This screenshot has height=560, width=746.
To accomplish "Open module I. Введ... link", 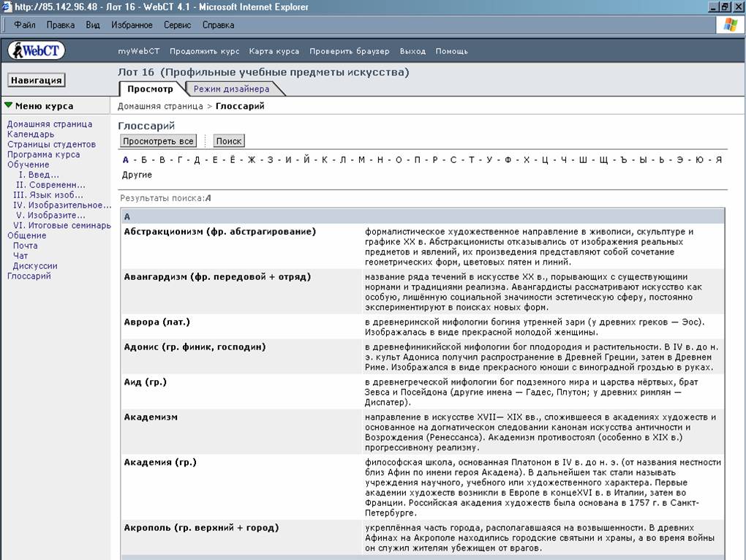I will 39,175.
